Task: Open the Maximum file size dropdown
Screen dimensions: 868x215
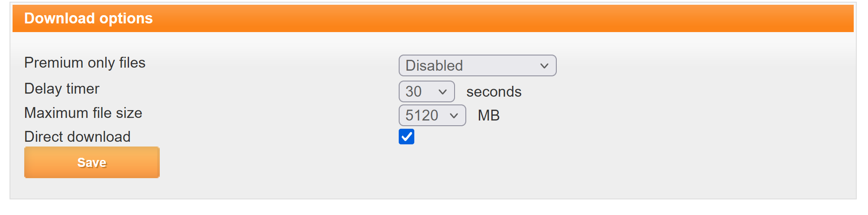Action: pyautogui.click(x=432, y=115)
